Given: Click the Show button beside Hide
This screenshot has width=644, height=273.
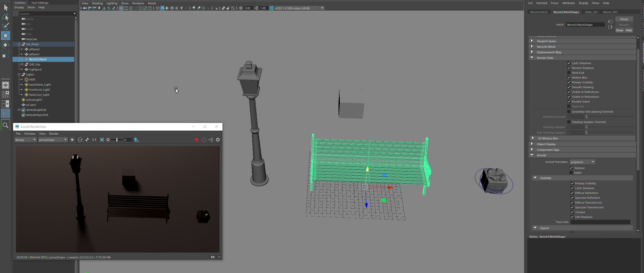Looking at the screenshot, I should (620, 30).
